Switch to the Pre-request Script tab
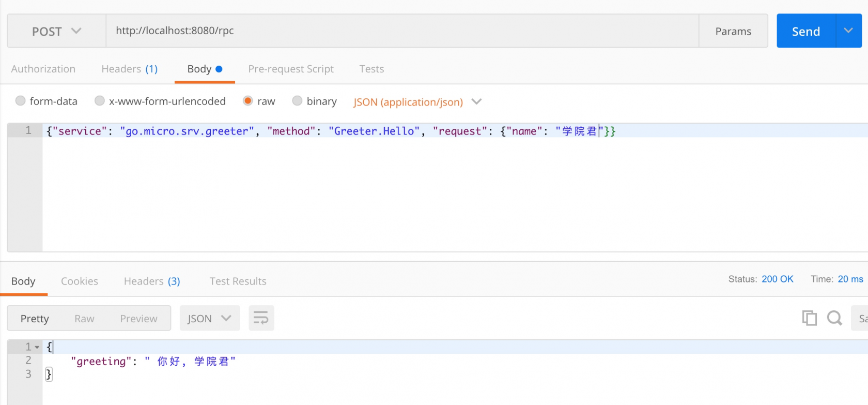 291,69
